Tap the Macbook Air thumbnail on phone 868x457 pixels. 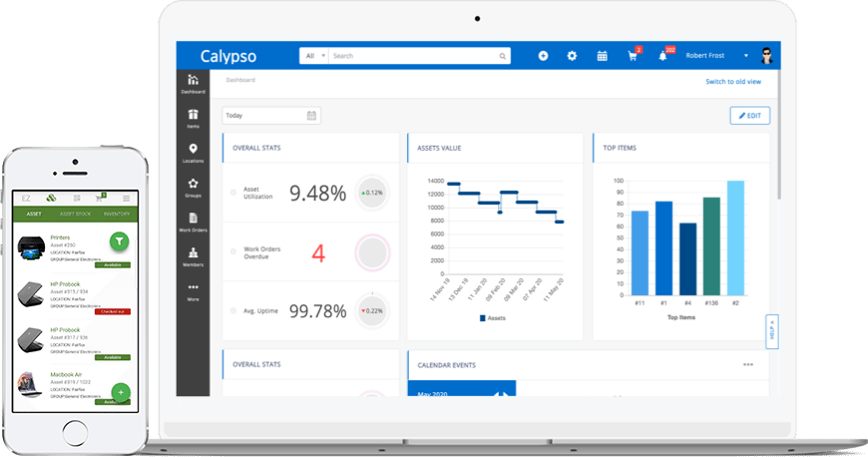pyautogui.click(x=30, y=384)
